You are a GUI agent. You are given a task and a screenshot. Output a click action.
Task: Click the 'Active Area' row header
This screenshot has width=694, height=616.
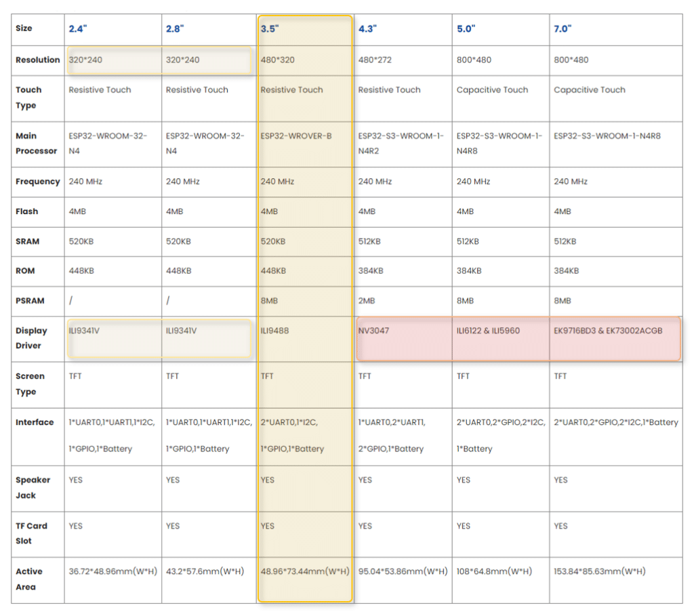pyautogui.click(x=29, y=579)
